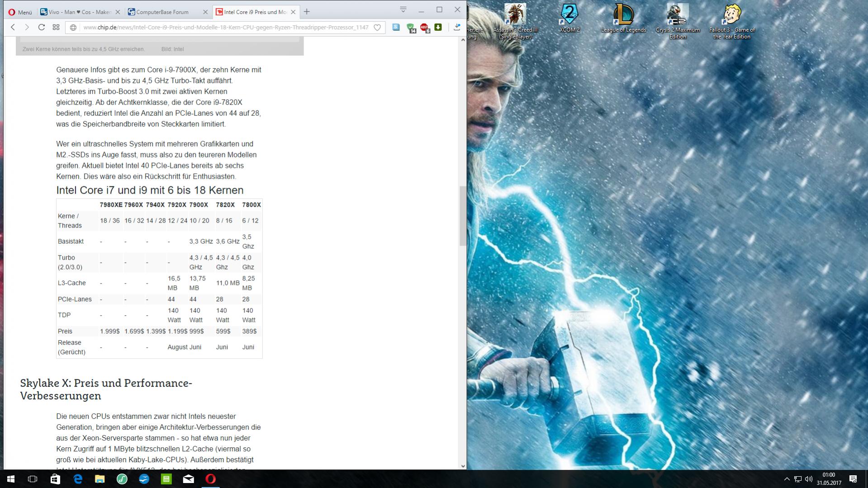This screenshot has height=488, width=868.
Task: Open the Windows Start menu
Action: point(10,479)
